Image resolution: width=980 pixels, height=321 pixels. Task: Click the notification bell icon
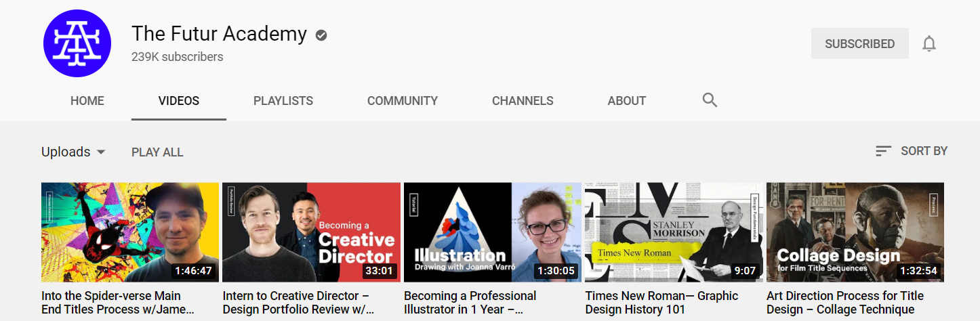(929, 44)
